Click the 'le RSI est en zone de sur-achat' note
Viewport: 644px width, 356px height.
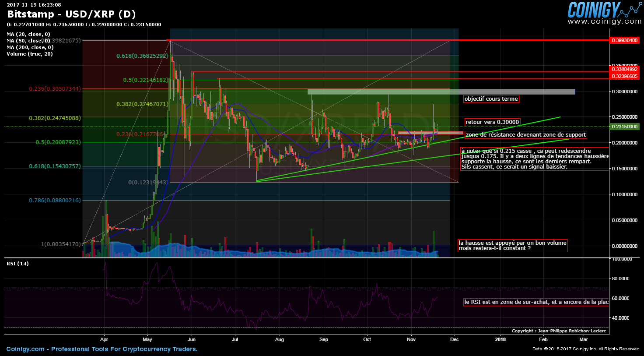(x=536, y=302)
